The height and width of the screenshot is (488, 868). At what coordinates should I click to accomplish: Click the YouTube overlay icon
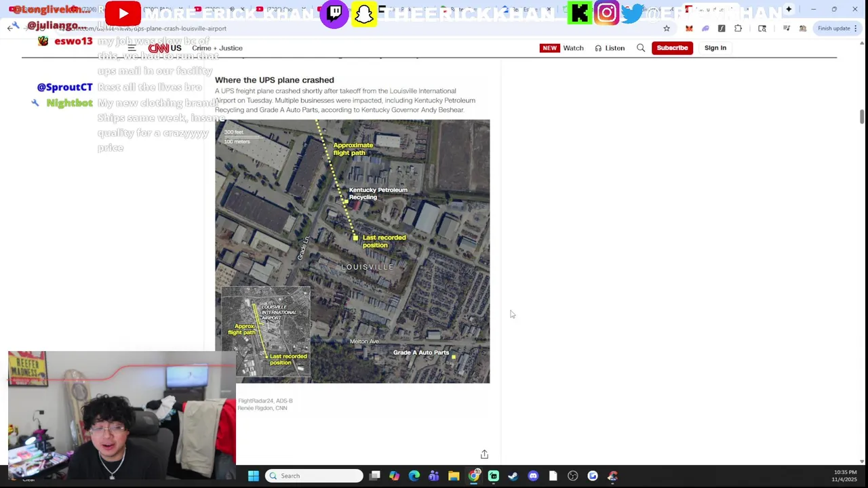123,14
